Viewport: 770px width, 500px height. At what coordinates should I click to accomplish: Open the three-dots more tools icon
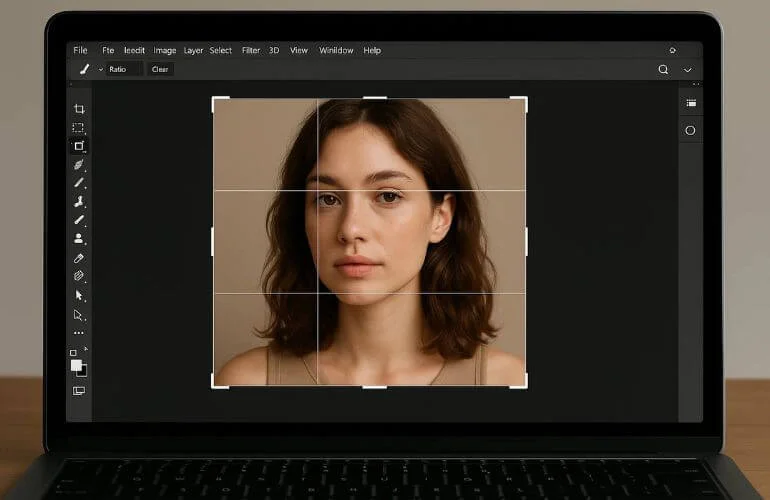point(79,333)
